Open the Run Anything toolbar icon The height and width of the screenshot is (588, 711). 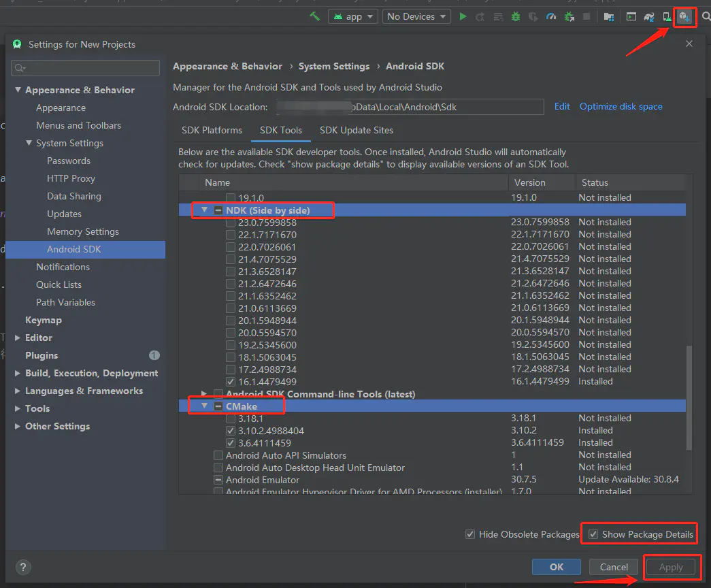(631, 17)
